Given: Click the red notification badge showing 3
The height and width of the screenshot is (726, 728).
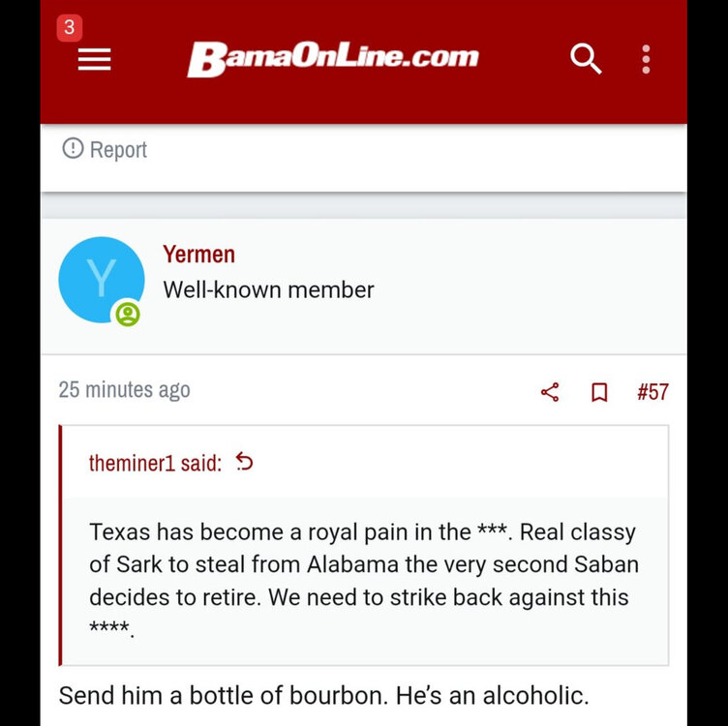Looking at the screenshot, I should (69, 28).
